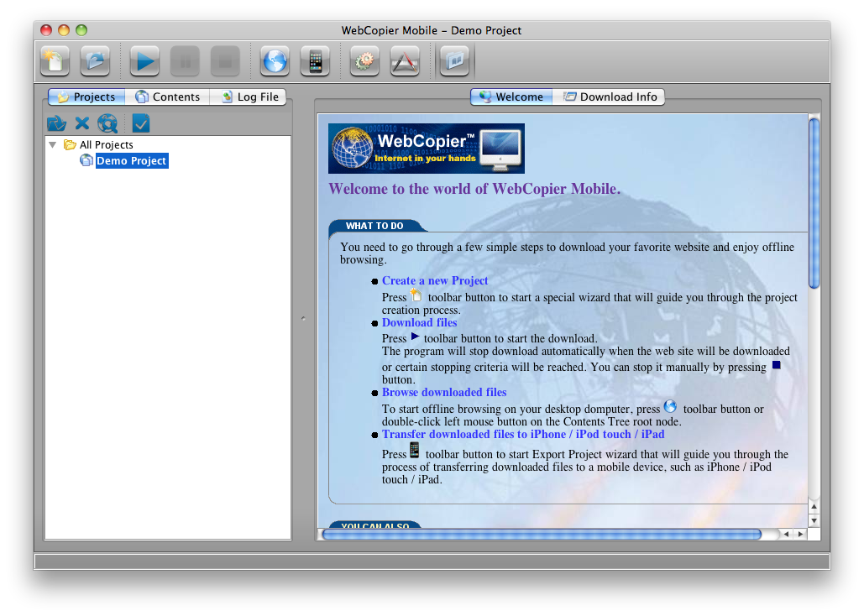Click the horizontal scrollbar in Welcome pane
Viewport: 864px width, 616px height.
542,534
